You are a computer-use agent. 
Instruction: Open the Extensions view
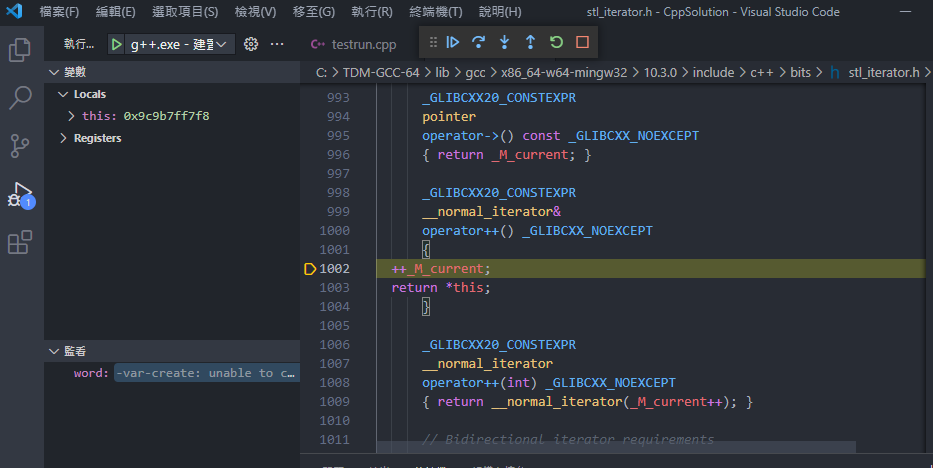point(20,242)
